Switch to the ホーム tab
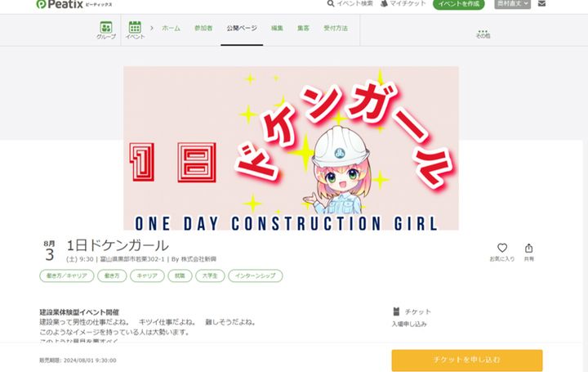 click(x=171, y=28)
